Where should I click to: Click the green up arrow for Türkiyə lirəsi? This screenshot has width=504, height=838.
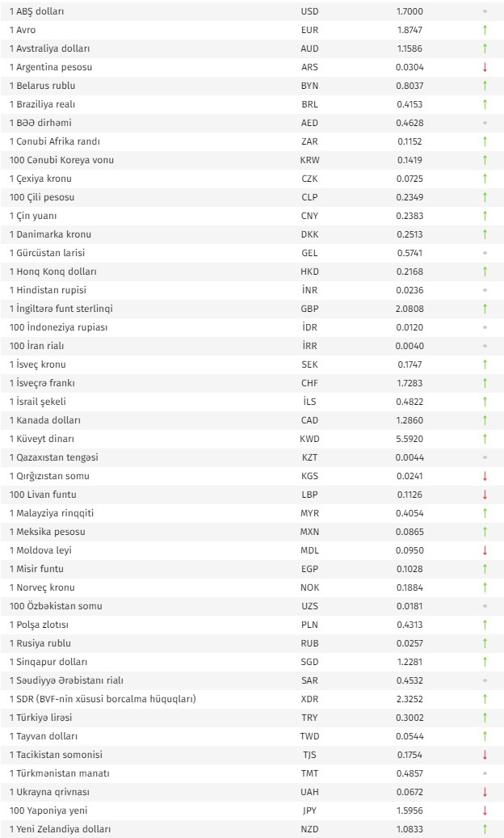point(485,718)
